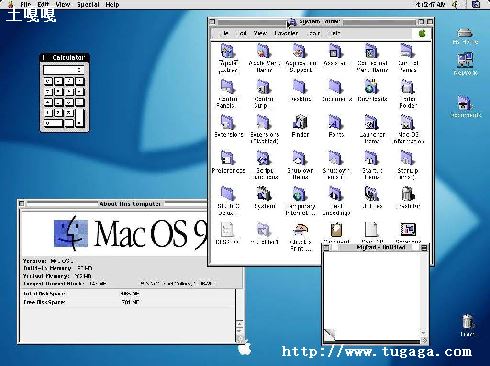Select the Mac OS Information folder
This screenshot has width=490, height=366.
pos(408,122)
